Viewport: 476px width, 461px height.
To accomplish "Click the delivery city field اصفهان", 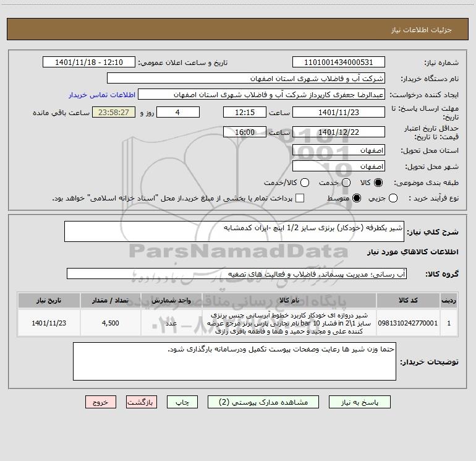I will pyautogui.click(x=339, y=166).
